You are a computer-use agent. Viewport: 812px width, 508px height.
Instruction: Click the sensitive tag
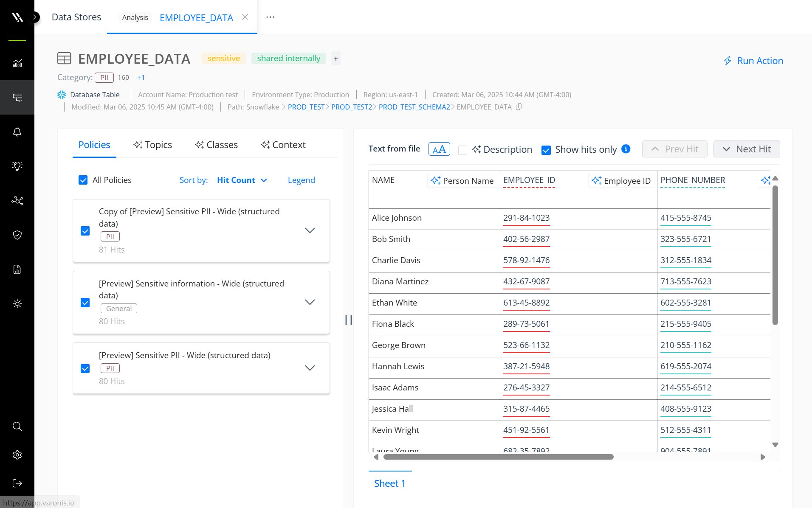coord(224,59)
